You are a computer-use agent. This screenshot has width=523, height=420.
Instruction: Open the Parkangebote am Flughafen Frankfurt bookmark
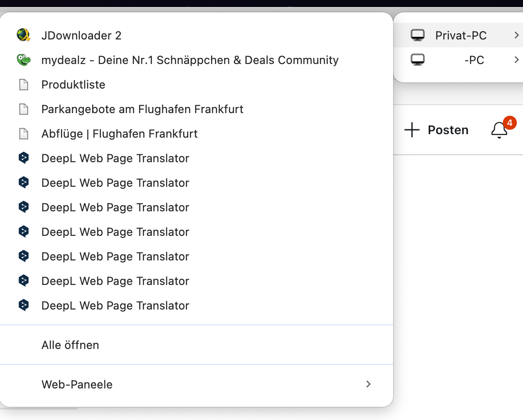coord(142,109)
